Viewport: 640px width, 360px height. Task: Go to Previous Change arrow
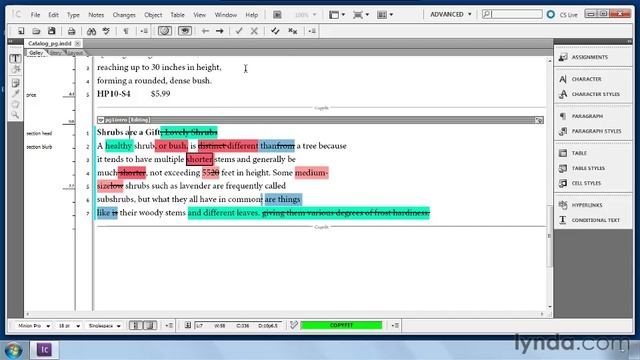(x=205, y=31)
